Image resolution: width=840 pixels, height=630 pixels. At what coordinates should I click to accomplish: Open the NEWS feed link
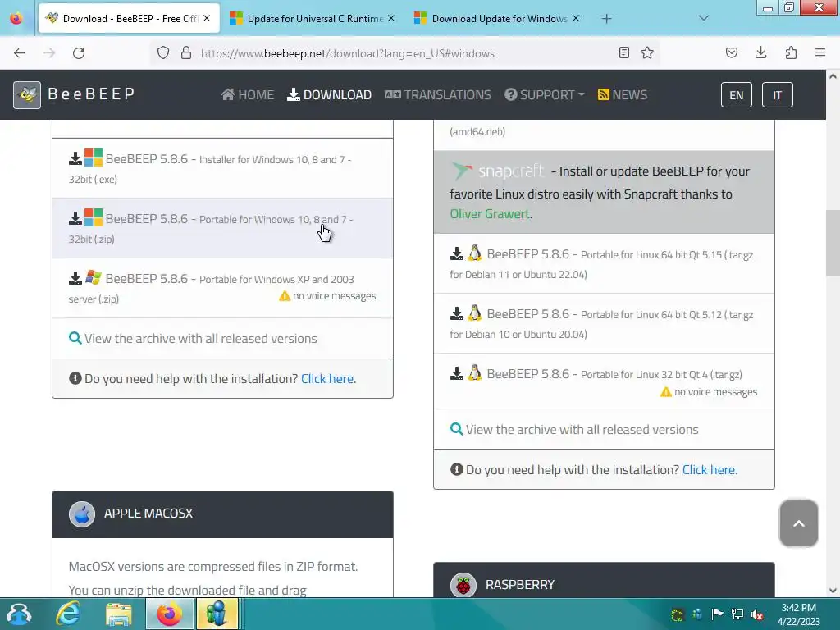(623, 95)
